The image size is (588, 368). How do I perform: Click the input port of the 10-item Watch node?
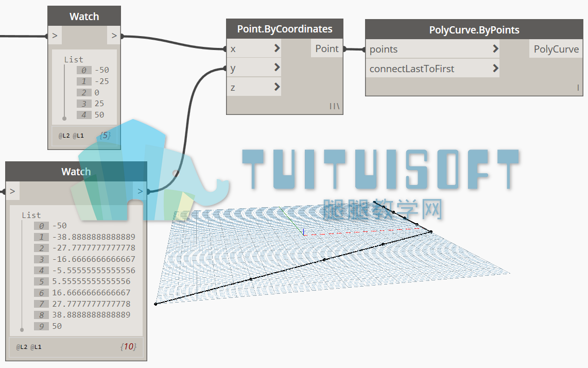[x=13, y=191]
